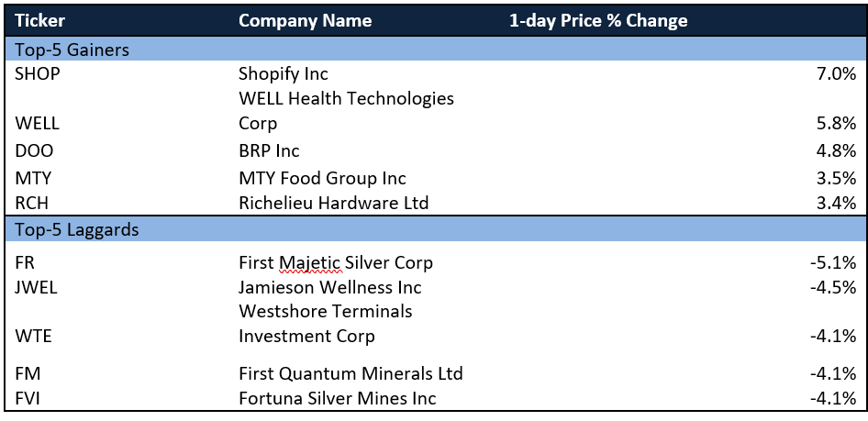Select the Richelieu Hardware Ltd cell

click(x=334, y=203)
